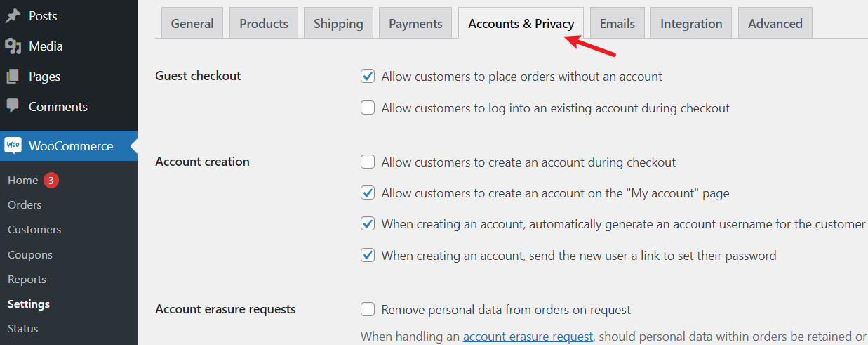Viewport: 868px width, 345px height.
Task: Open Orders in WooCommerce submenu
Action: pyautogui.click(x=25, y=204)
